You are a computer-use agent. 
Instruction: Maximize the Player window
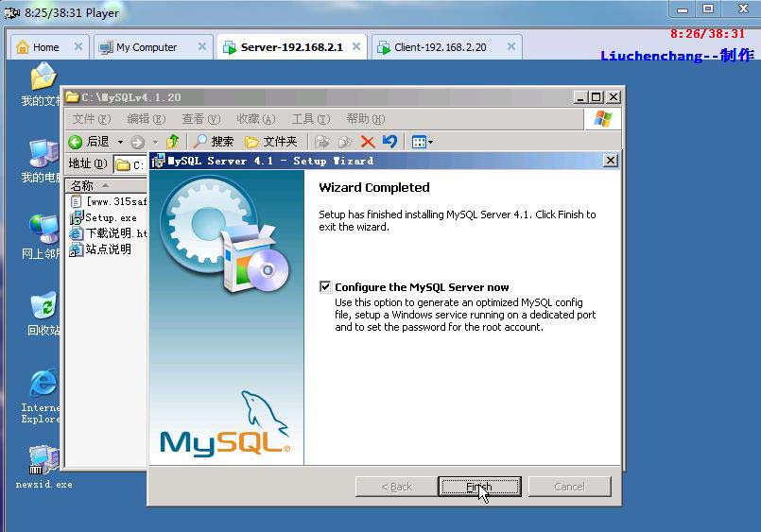pyautogui.click(x=708, y=9)
